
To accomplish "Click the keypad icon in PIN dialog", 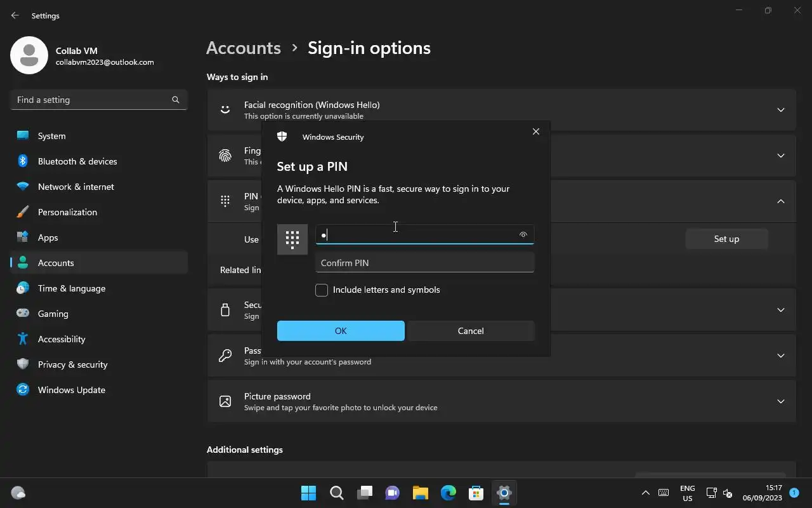I will click(x=292, y=239).
